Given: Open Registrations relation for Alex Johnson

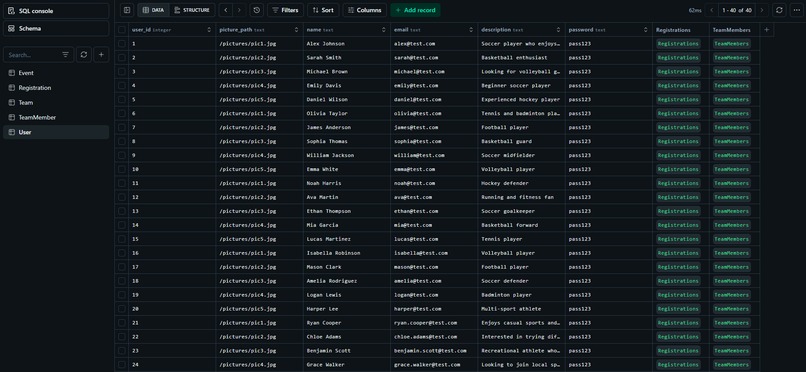Looking at the screenshot, I should coord(678,44).
